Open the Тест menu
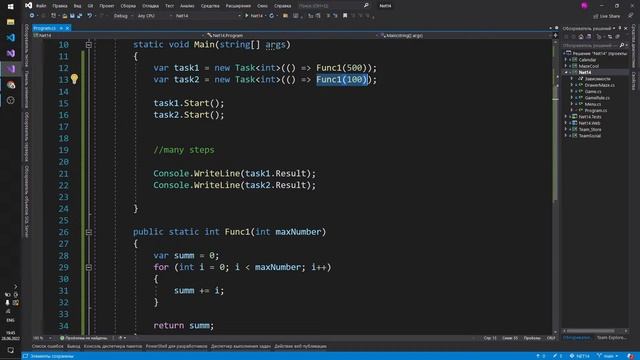Screen dimensions: 640x360 click(169, 6)
